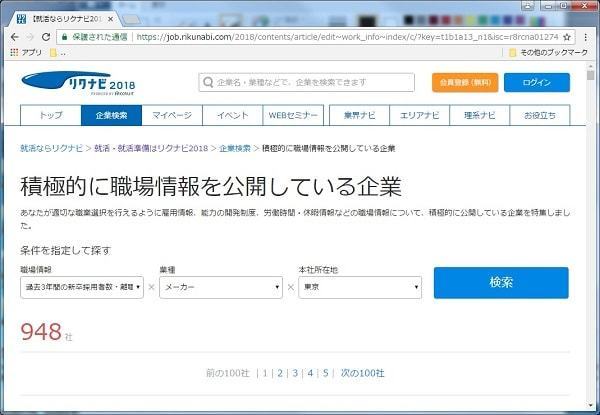Go to results page 4
The width and height of the screenshot is (600, 415).
tap(310, 373)
